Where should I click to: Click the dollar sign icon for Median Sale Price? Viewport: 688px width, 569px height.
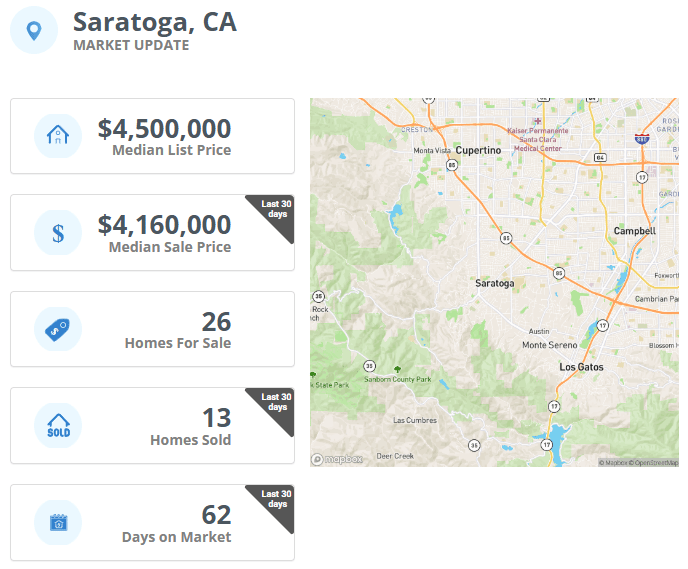click(58, 233)
